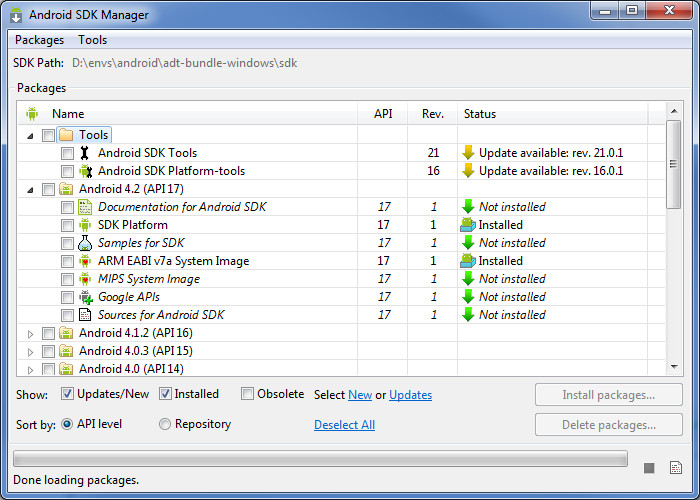Click the Android 4.0.3 (API 15) folder icon

(66, 351)
